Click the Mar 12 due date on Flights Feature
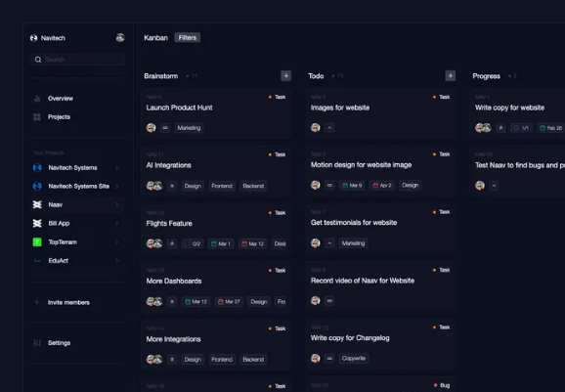 tap(252, 244)
